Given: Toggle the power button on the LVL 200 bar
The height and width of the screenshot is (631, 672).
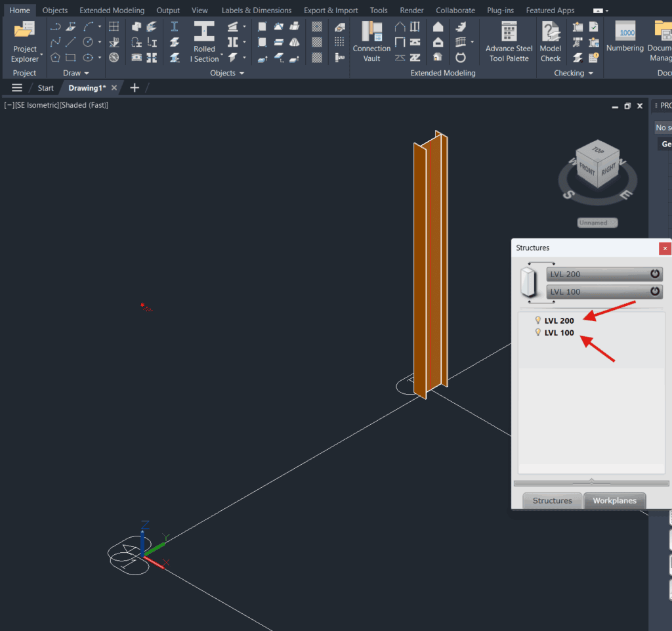Looking at the screenshot, I should click(654, 274).
